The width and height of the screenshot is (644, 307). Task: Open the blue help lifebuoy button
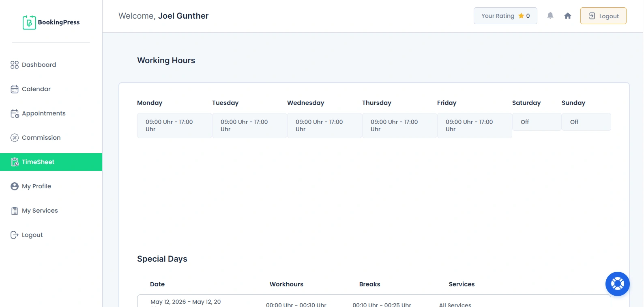[x=618, y=284]
